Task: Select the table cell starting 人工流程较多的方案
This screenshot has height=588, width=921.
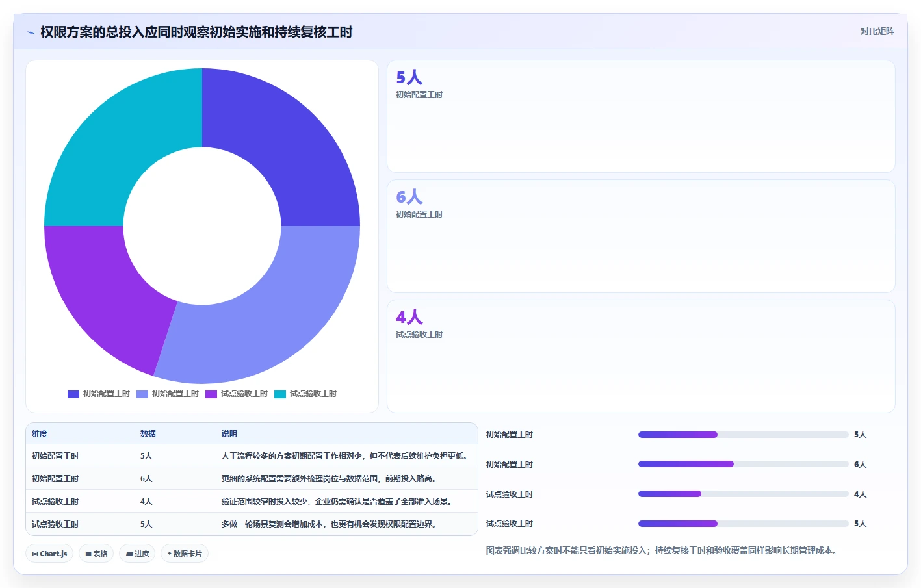Action: 346,456
